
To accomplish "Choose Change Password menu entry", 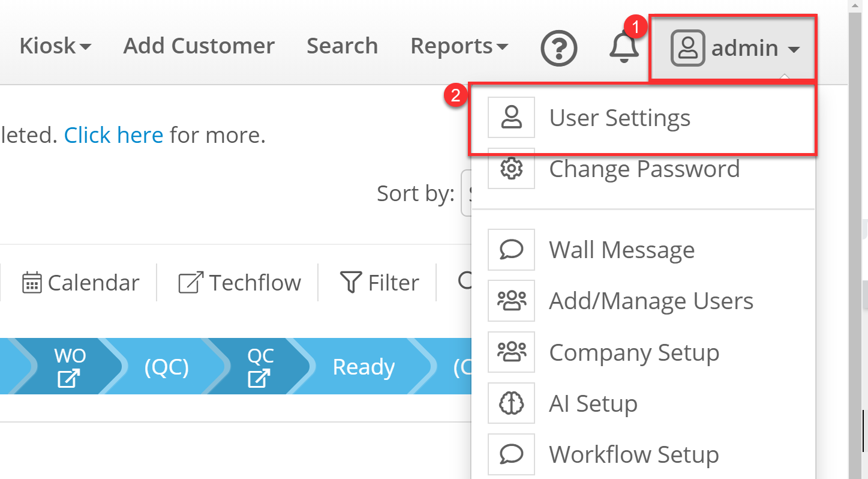I will tap(644, 169).
